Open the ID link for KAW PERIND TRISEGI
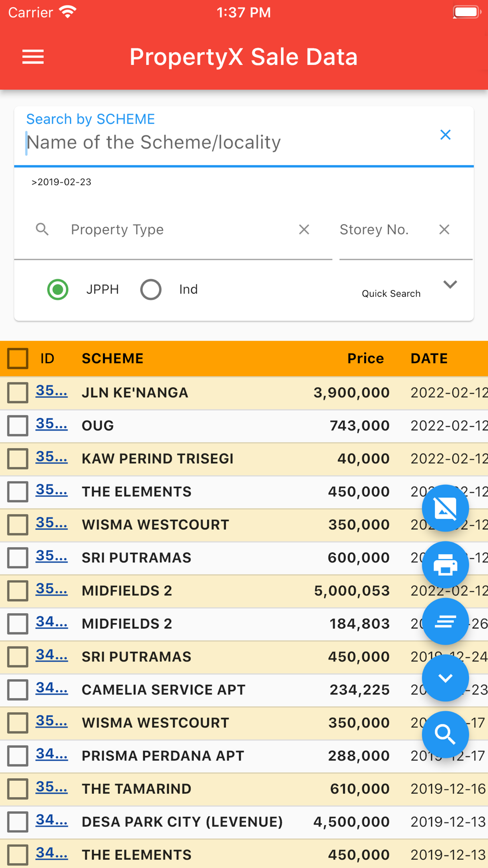 (x=51, y=457)
